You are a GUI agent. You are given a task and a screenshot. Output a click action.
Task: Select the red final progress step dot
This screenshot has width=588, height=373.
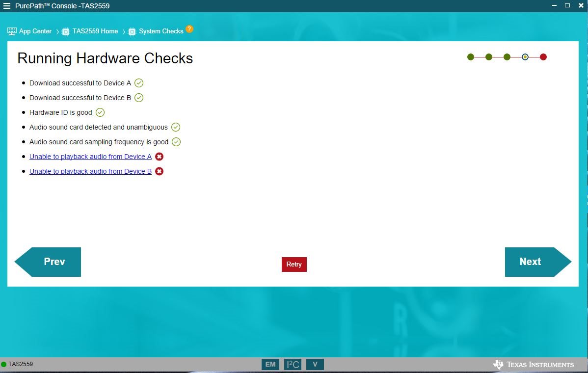pyautogui.click(x=543, y=57)
